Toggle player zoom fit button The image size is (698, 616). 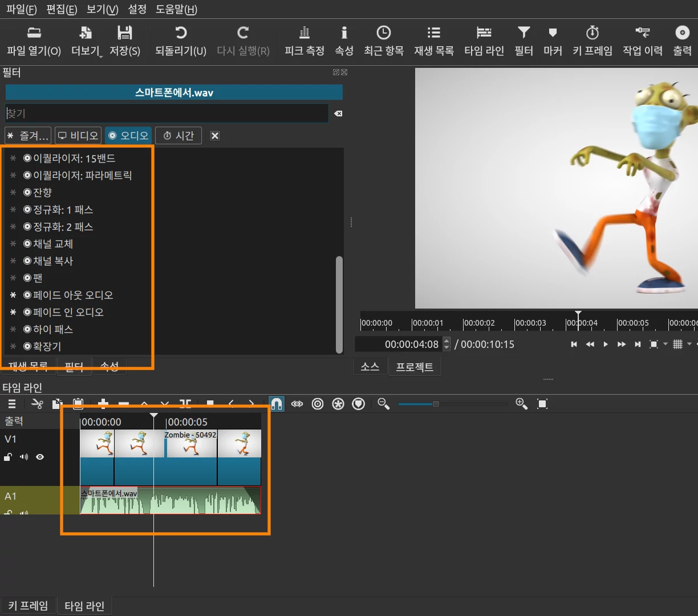tap(654, 344)
